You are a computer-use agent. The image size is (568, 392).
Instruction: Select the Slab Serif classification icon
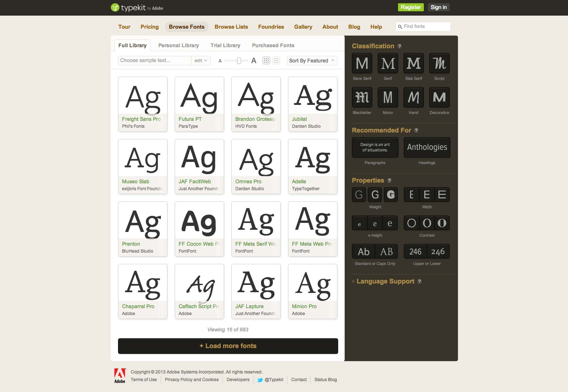tap(414, 63)
